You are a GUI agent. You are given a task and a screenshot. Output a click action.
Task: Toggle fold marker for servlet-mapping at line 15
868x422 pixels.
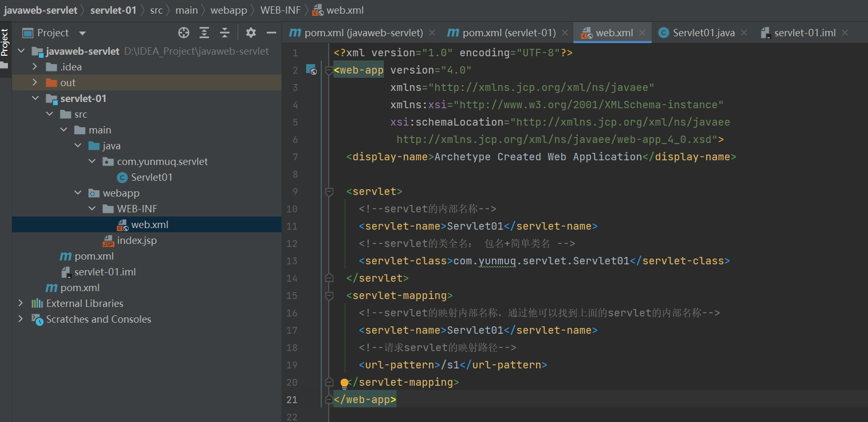329,296
